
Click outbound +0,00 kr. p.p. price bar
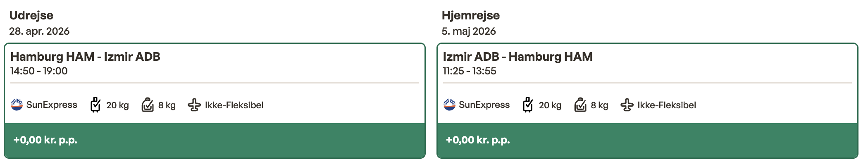pyautogui.click(x=215, y=140)
